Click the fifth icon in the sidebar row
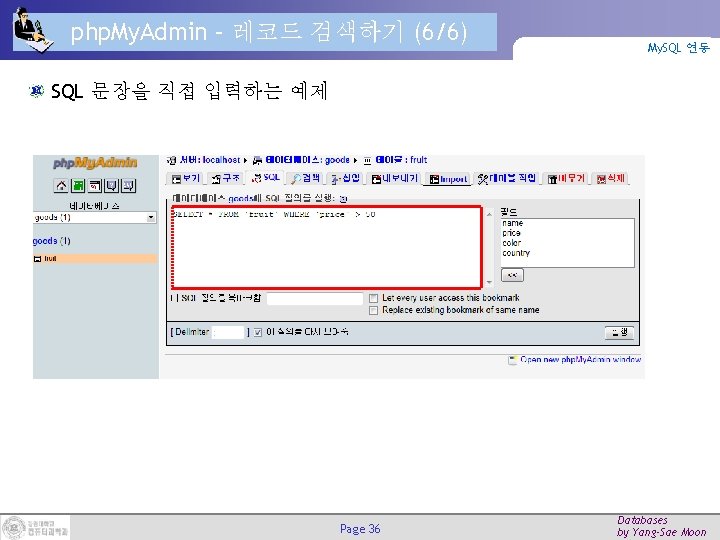 (x=128, y=186)
